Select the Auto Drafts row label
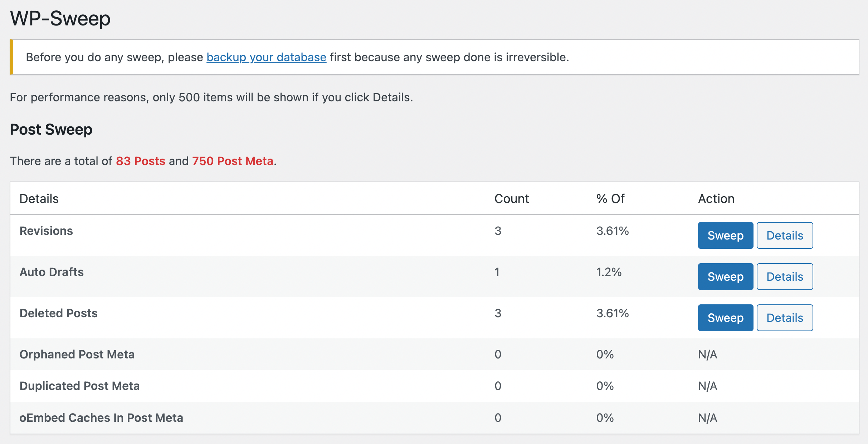The height and width of the screenshot is (444, 868). tap(52, 272)
